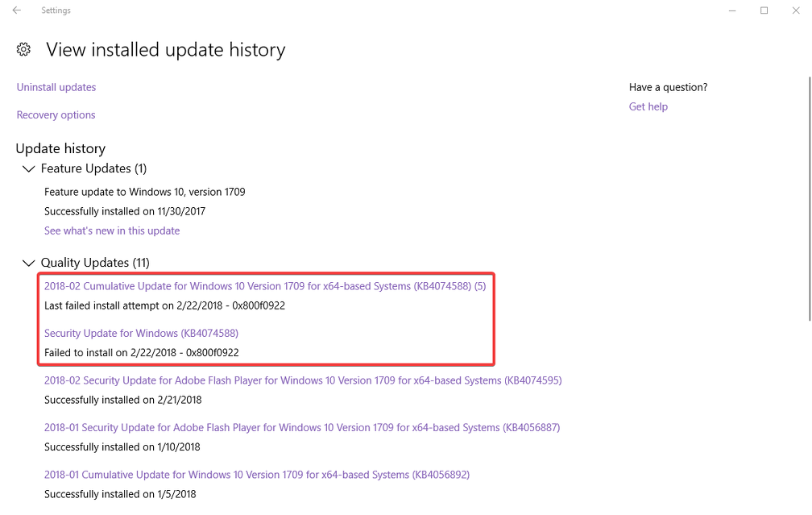Close the Settings window

pyautogui.click(x=796, y=10)
